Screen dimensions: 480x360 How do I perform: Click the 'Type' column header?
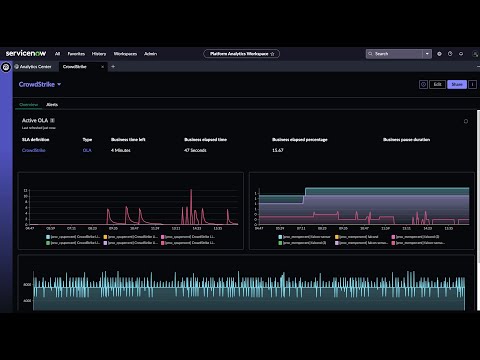(87, 140)
